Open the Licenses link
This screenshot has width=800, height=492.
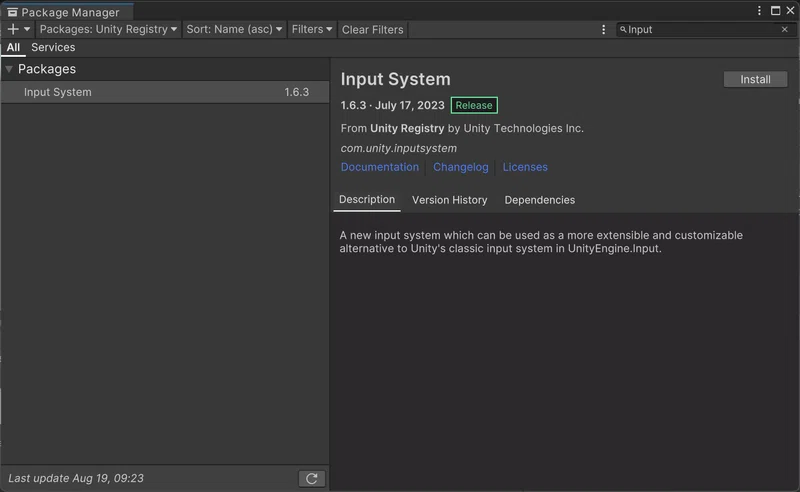[525, 167]
